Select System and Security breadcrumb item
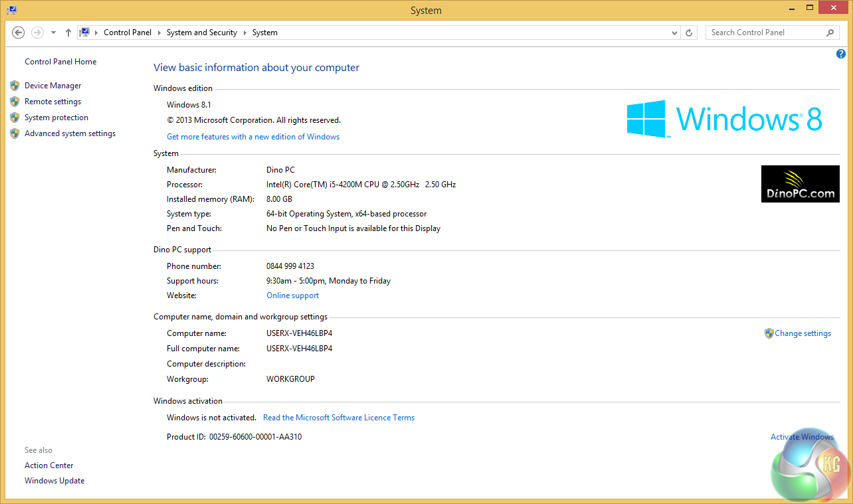853x504 pixels. pyautogui.click(x=201, y=33)
